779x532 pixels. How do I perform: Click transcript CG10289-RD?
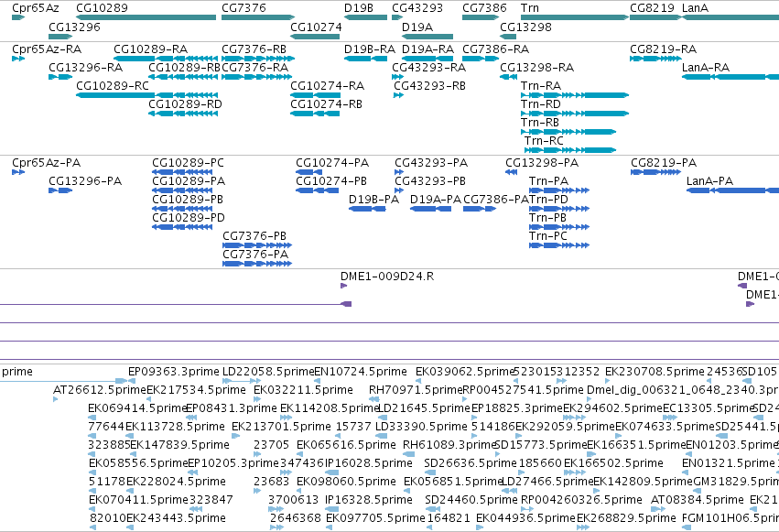click(183, 114)
